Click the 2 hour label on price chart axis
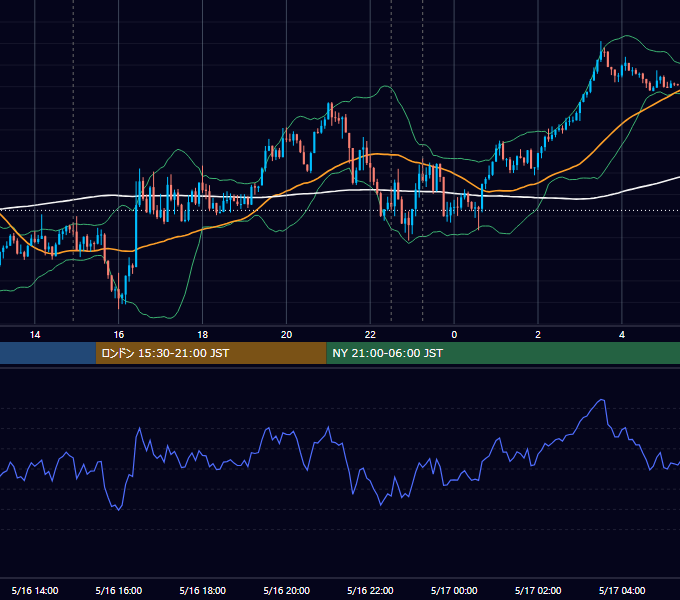This screenshot has width=680, height=600. click(x=538, y=335)
